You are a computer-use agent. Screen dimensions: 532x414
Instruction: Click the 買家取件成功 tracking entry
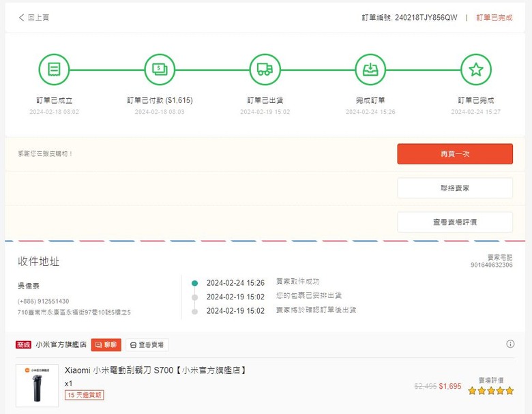[297, 281]
